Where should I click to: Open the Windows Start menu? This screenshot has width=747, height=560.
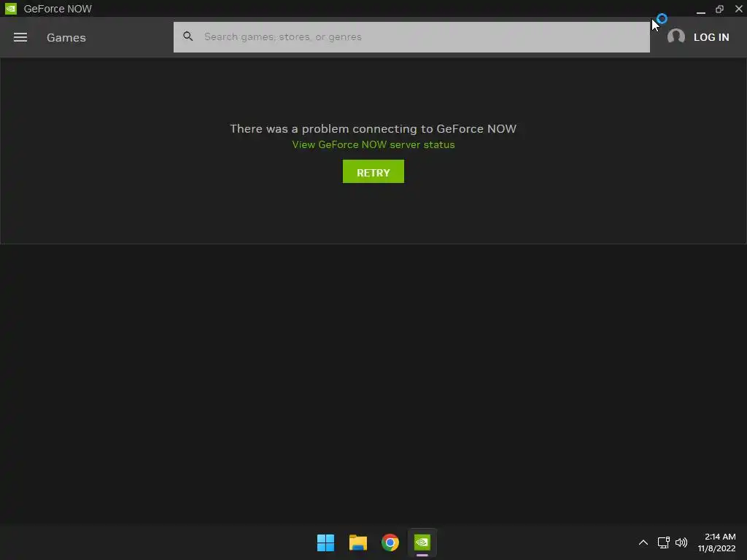tap(326, 542)
